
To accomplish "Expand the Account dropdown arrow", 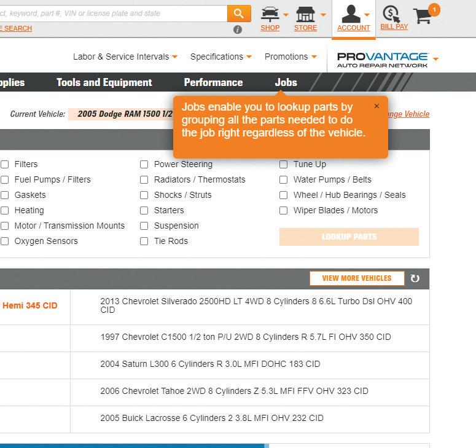I will (x=367, y=15).
